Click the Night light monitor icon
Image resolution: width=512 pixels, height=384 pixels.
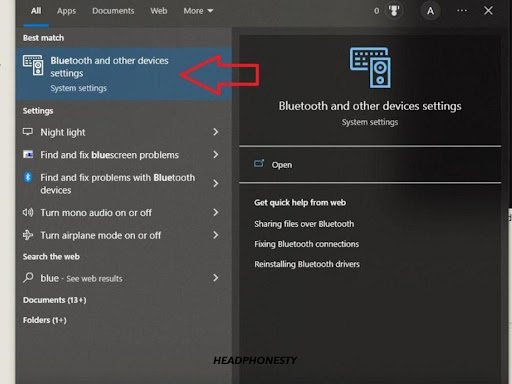28,132
